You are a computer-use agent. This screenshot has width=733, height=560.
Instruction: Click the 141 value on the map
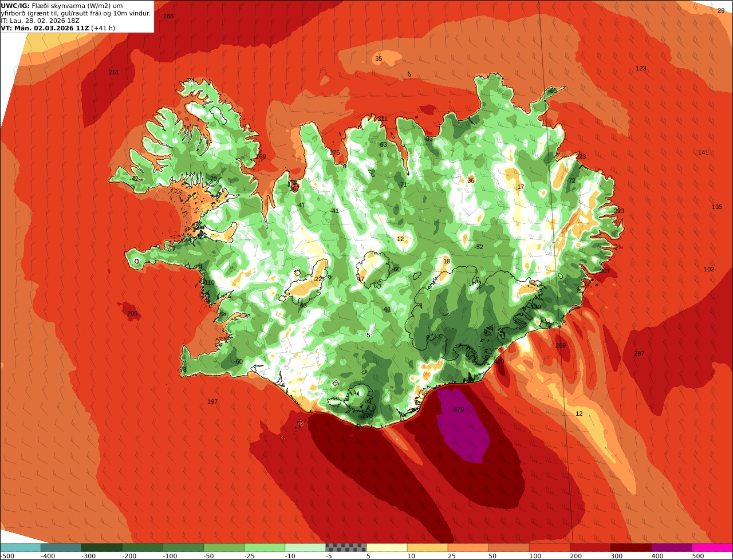pyautogui.click(x=703, y=152)
